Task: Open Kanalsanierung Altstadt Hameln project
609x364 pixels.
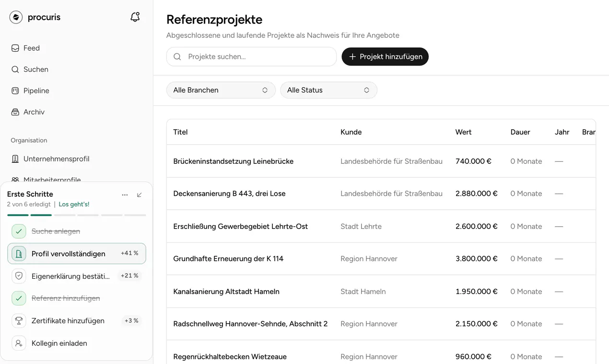Action: [226, 292]
